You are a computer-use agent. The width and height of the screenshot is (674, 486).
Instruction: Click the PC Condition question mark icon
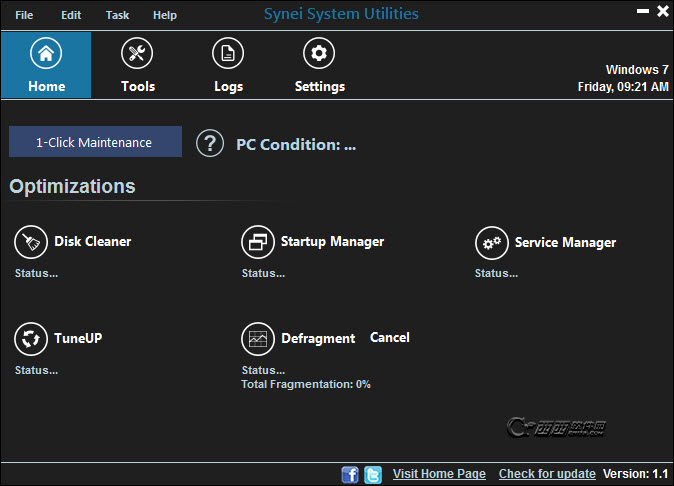[x=209, y=144]
